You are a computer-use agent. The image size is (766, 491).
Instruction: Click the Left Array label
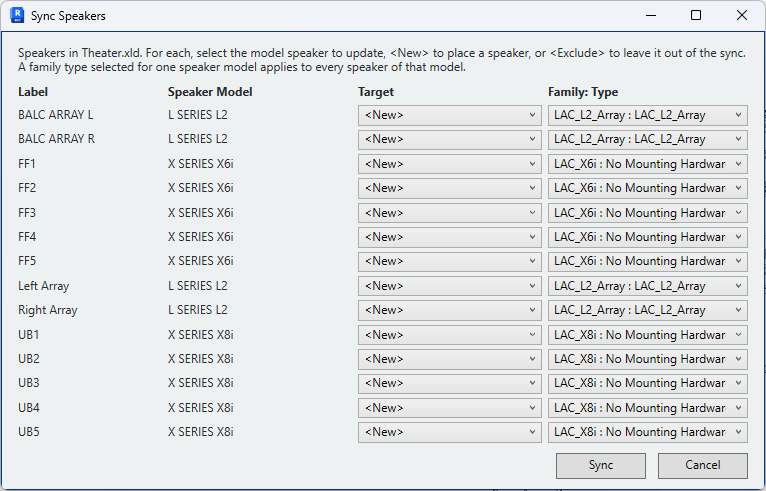pos(43,286)
